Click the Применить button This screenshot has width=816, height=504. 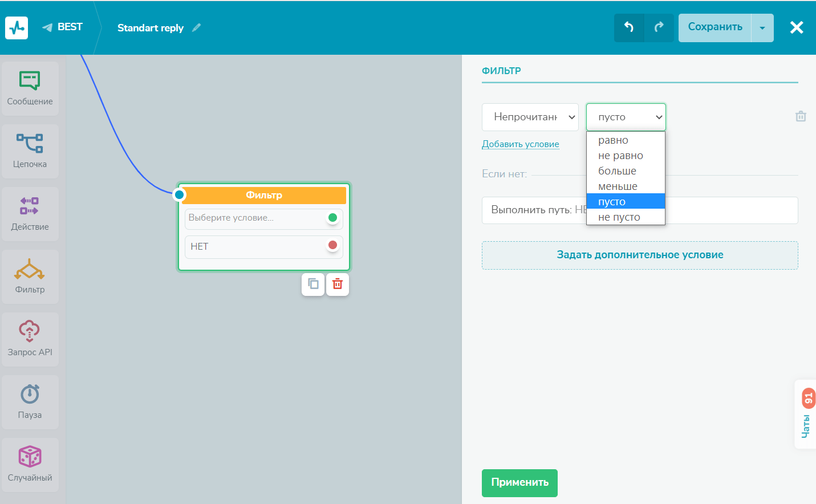tap(519, 482)
